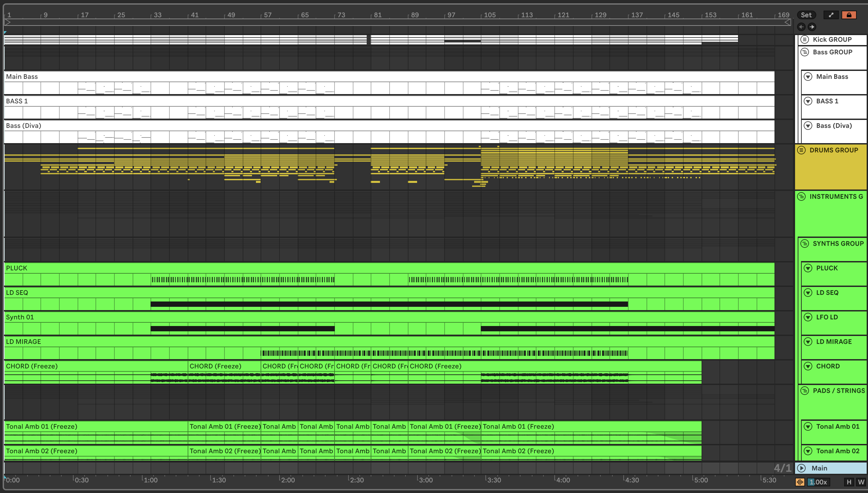Click bar 81 on the timeline ruler

(x=377, y=15)
